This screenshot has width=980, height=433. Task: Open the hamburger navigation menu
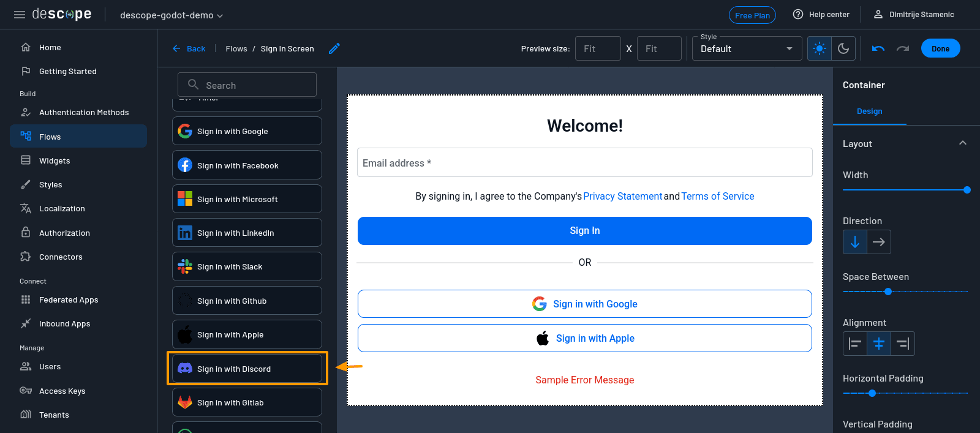[x=20, y=15]
